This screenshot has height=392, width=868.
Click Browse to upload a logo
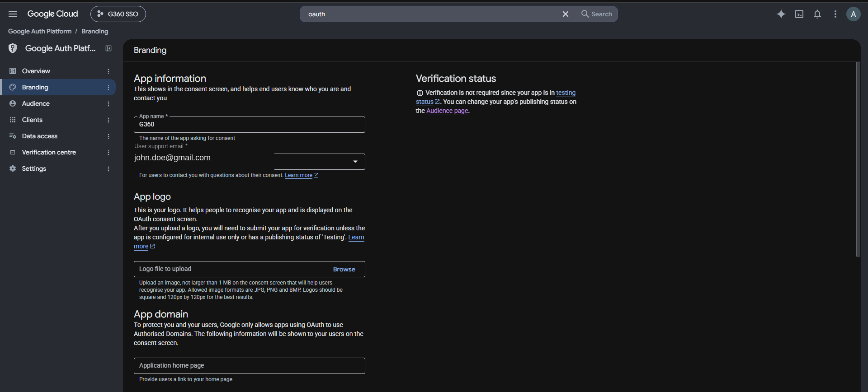click(x=344, y=269)
